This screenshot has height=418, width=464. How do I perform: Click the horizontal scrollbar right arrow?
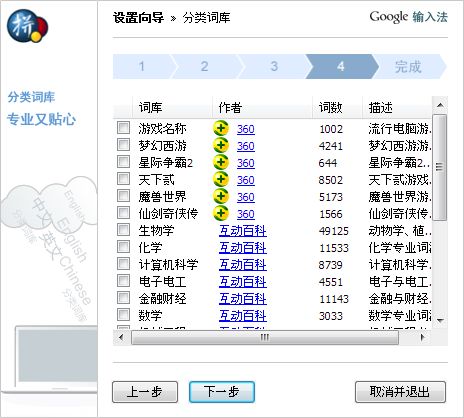click(x=423, y=337)
